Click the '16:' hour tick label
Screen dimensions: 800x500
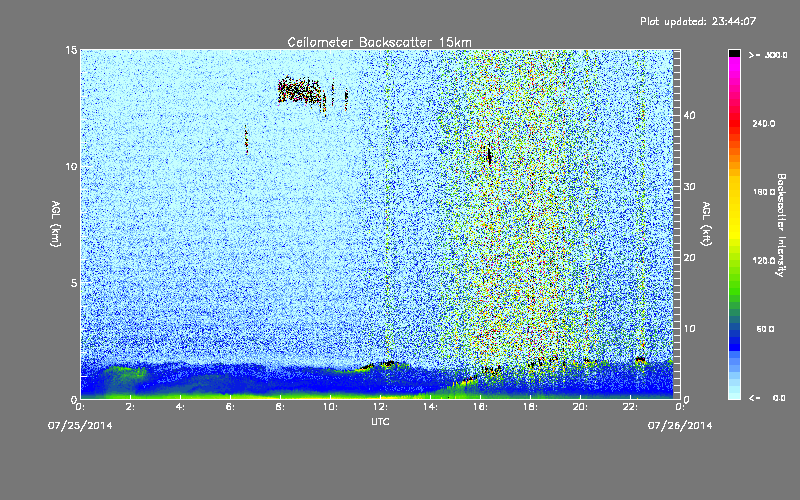tap(480, 407)
